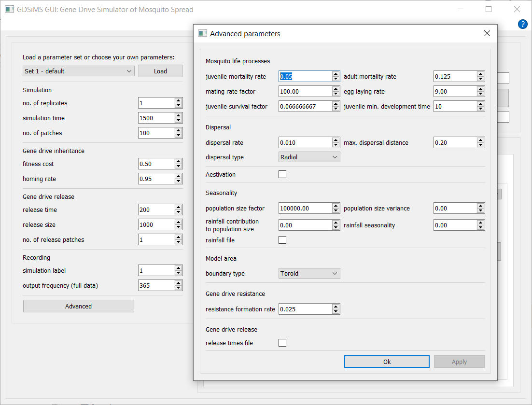Increase population size factor with up arrow
The image size is (532, 405).
click(336, 206)
